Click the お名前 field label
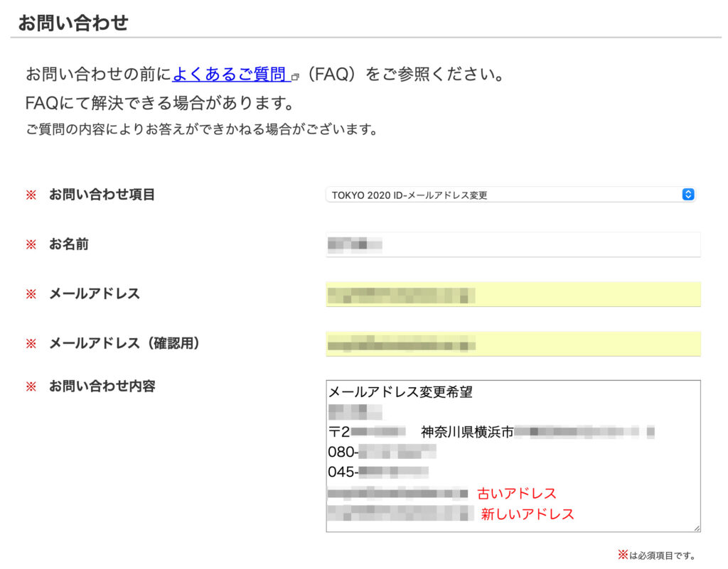728x569 pixels. coord(69,244)
